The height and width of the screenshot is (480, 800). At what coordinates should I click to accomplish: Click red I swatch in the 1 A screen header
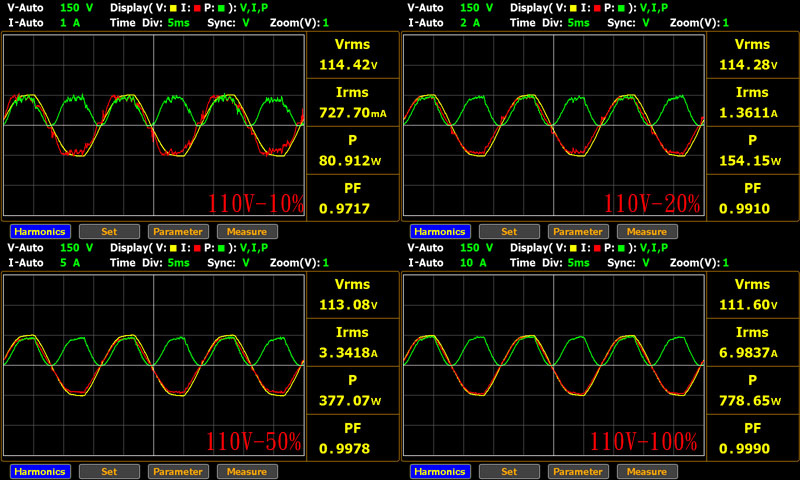(x=197, y=8)
